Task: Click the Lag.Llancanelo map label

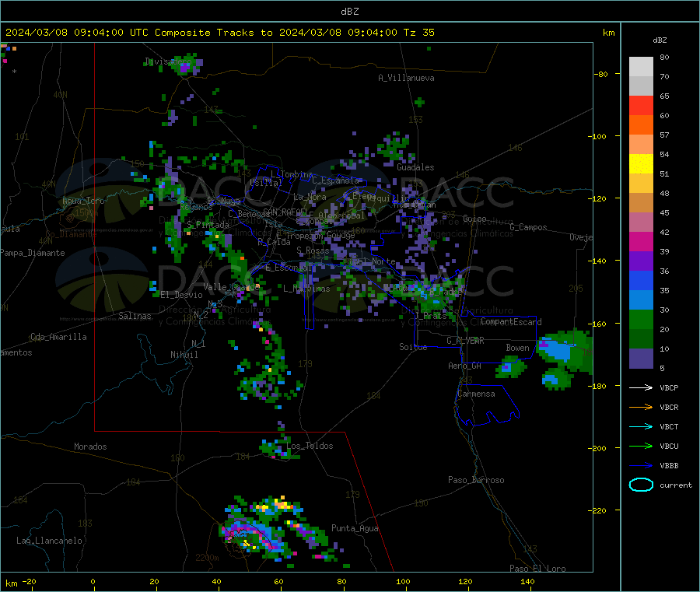Action: [49, 541]
